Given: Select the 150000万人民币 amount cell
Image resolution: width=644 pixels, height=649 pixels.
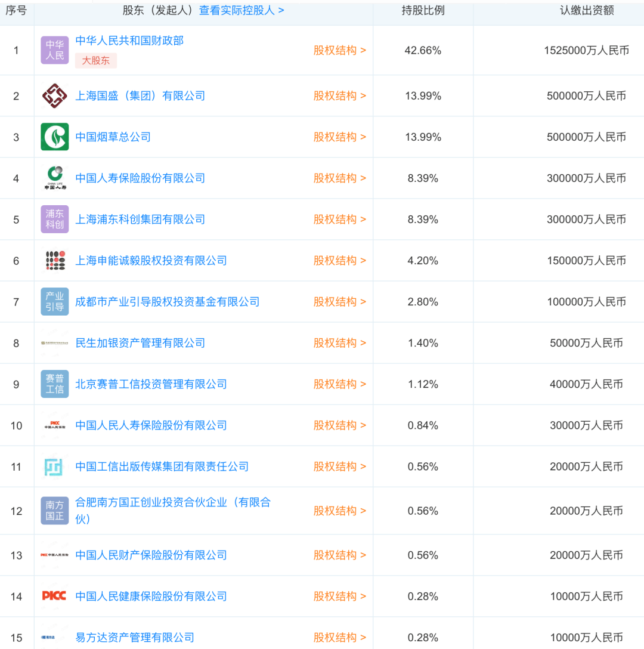Looking at the screenshot, I should coord(587,260).
